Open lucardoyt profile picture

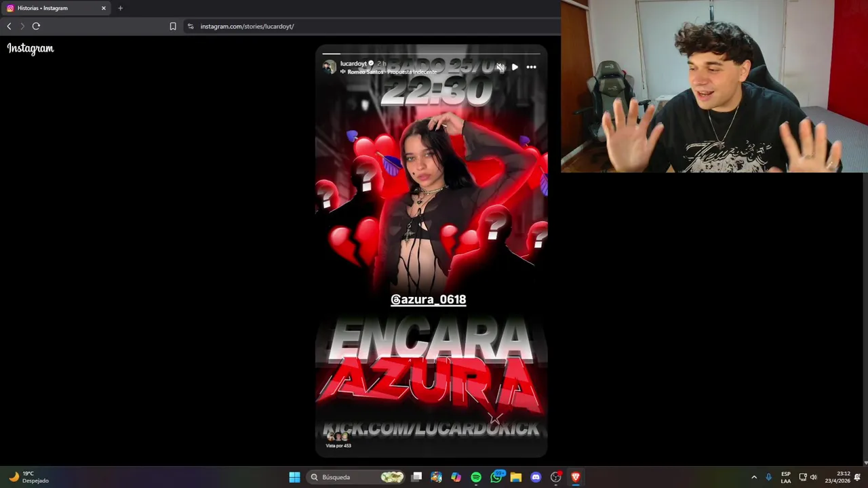click(x=330, y=66)
